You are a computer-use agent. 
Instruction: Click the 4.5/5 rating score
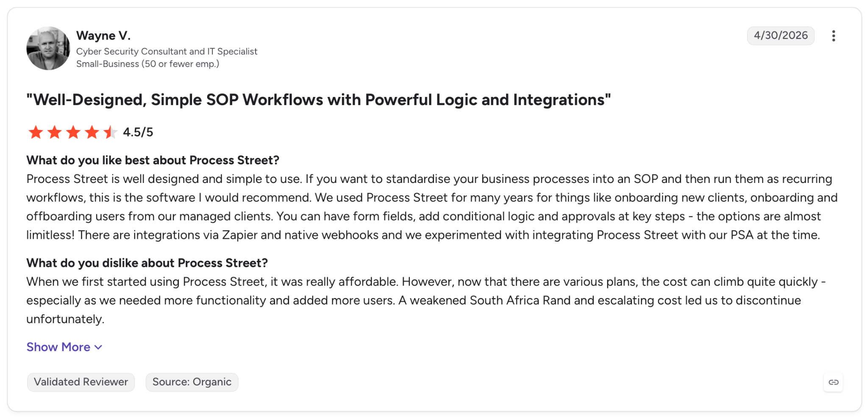click(x=138, y=132)
